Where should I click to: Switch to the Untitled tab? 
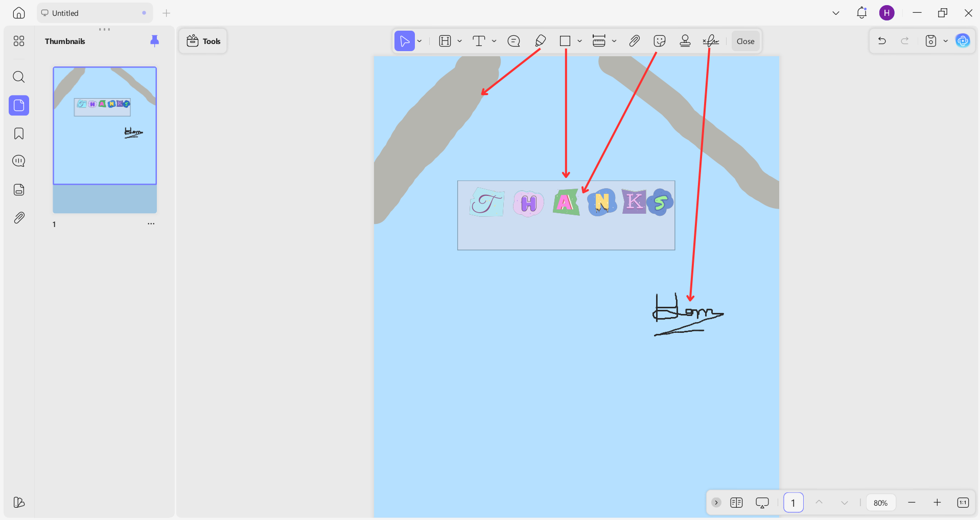95,13
